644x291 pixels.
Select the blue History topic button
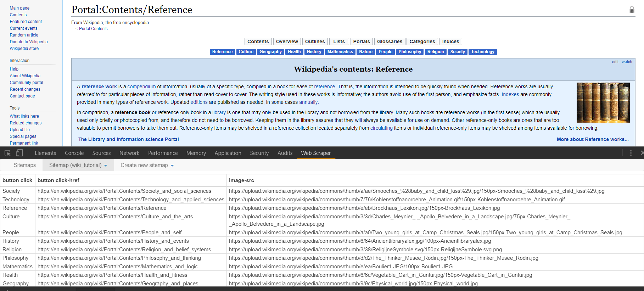tap(314, 52)
